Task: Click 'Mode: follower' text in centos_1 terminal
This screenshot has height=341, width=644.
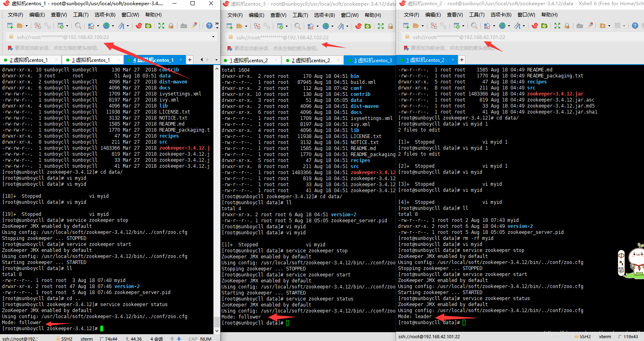Action: click(22, 323)
